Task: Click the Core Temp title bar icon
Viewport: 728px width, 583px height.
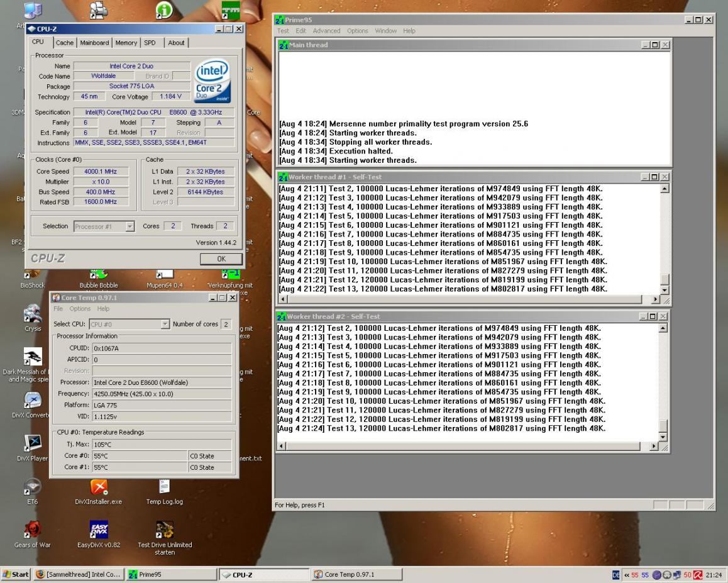Action: [x=56, y=297]
